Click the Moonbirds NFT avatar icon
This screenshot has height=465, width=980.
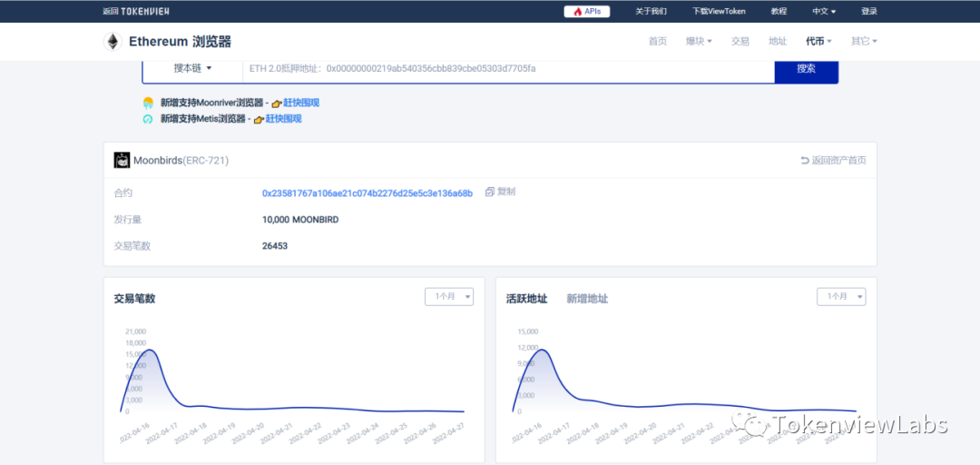pos(122,160)
